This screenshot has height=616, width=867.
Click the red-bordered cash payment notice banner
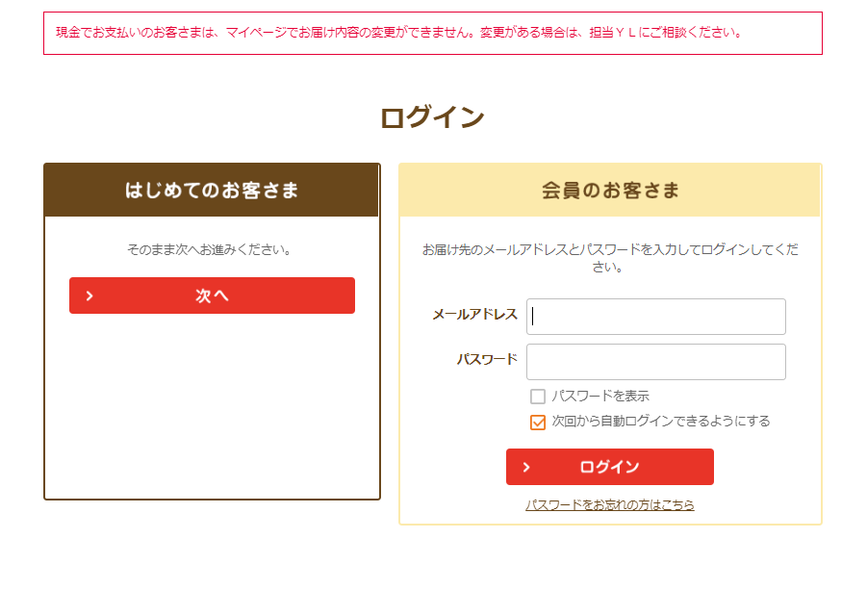[x=433, y=33]
